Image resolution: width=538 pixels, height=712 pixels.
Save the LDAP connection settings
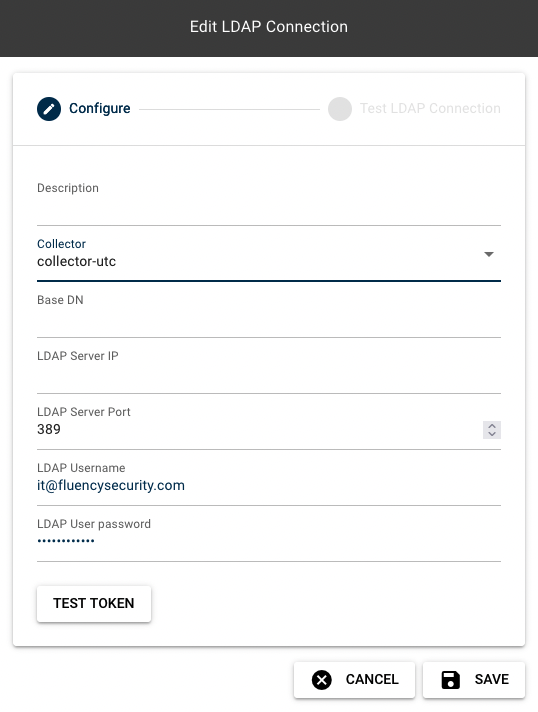click(x=474, y=680)
